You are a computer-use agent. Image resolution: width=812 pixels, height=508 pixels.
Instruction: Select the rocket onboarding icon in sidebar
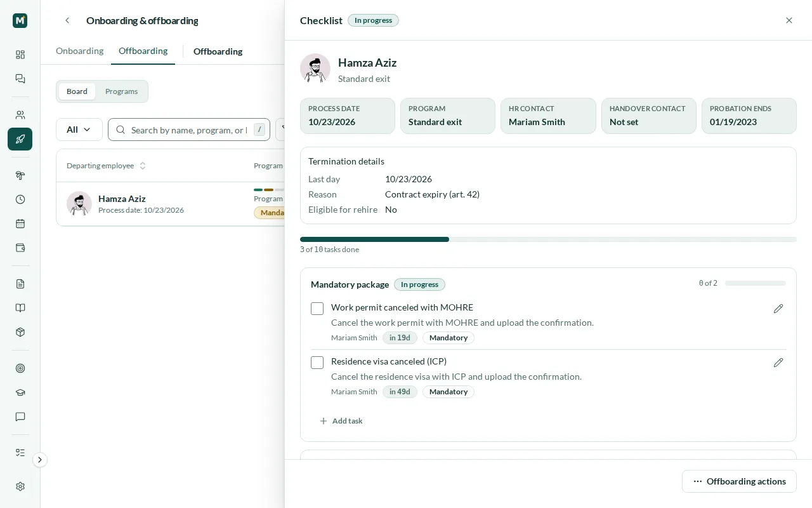20,139
